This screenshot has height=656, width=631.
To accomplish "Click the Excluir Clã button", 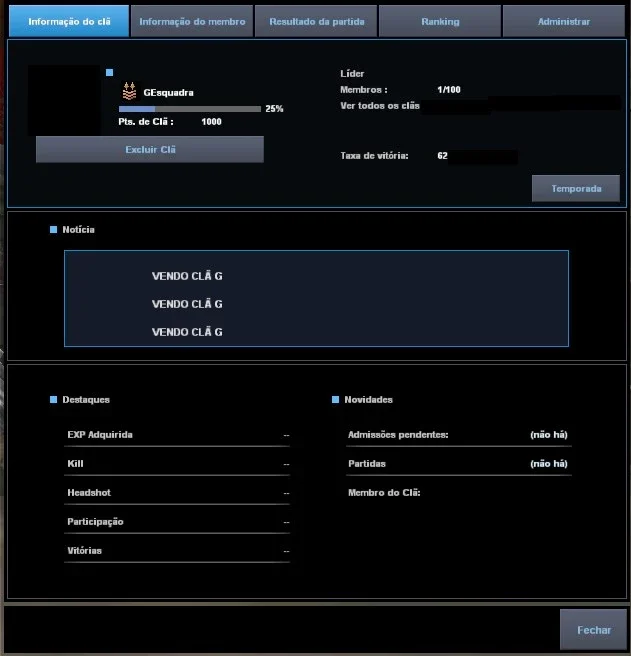I will [150, 149].
